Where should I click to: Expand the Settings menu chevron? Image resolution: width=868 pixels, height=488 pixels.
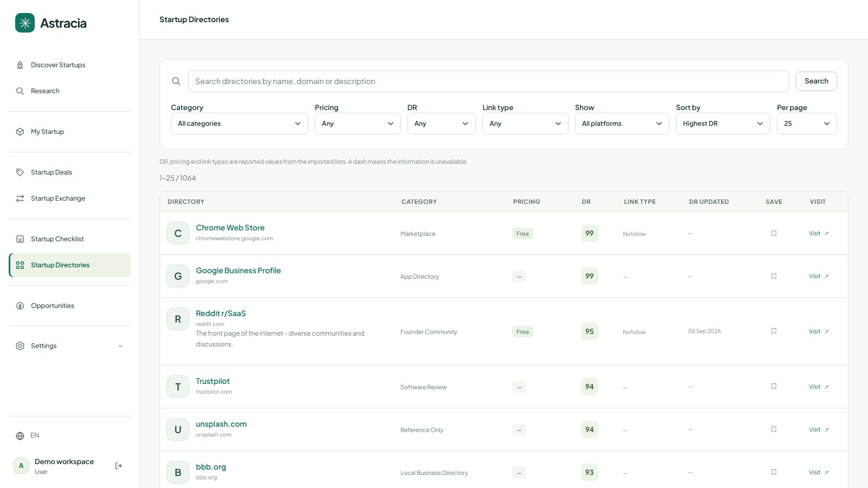tap(120, 346)
